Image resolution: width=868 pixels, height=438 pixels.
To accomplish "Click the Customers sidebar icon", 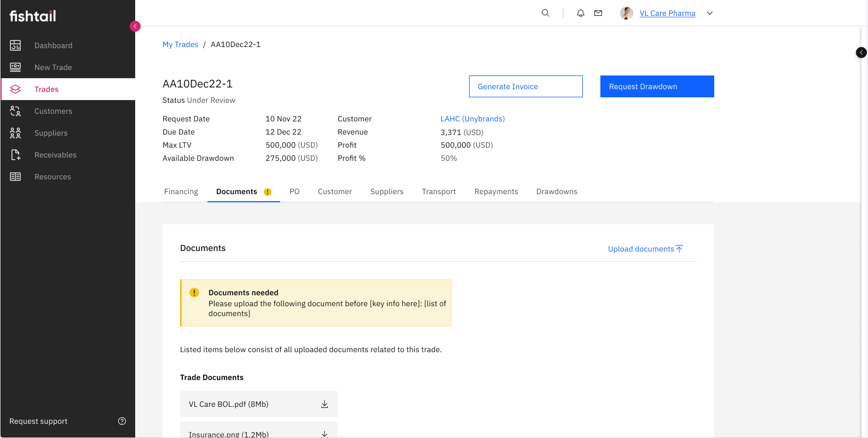I will click(15, 111).
